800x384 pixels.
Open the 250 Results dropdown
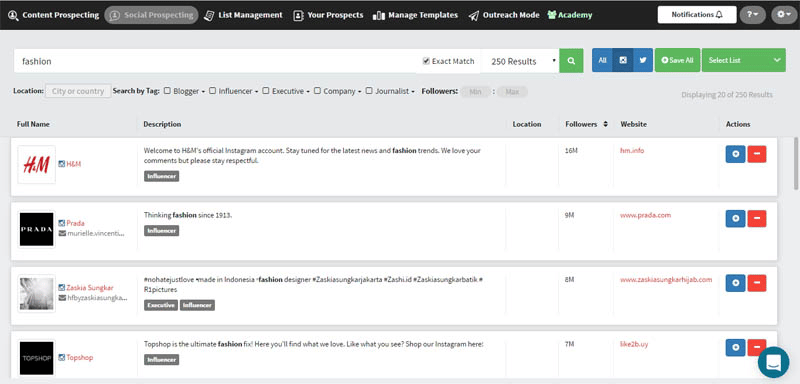tap(520, 61)
